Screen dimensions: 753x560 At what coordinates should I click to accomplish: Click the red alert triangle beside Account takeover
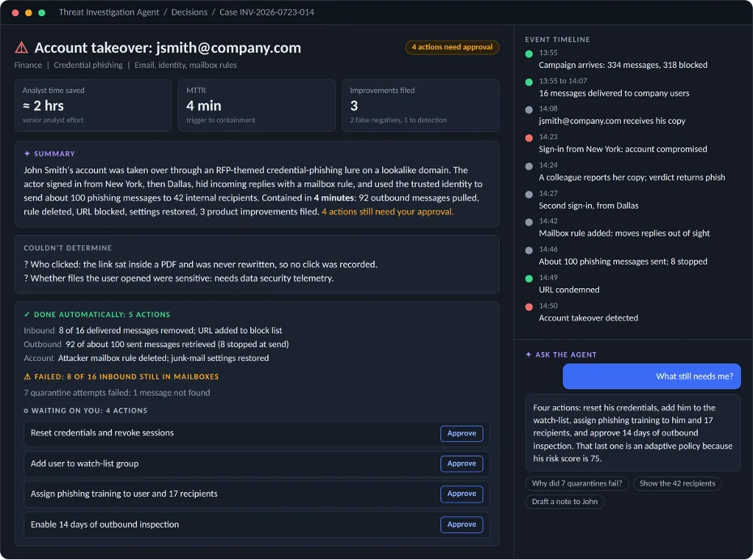[21, 48]
